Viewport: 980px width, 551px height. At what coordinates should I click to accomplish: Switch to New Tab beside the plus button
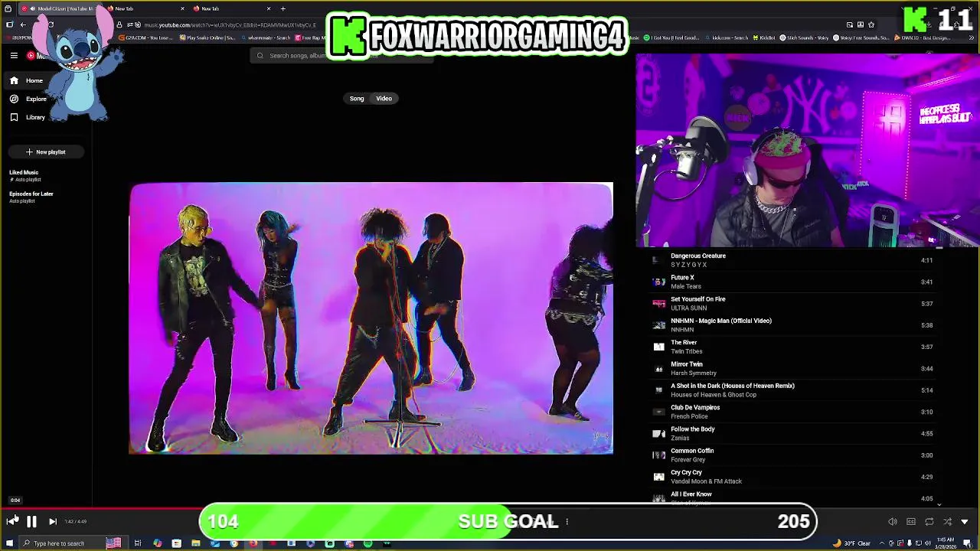tap(231, 8)
